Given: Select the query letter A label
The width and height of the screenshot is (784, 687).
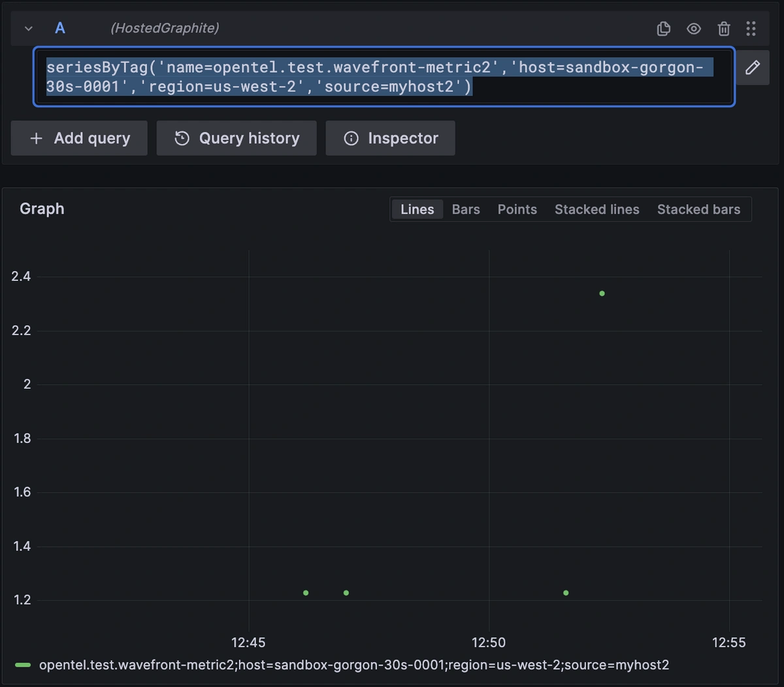Looking at the screenshot, I should (60, 28).
